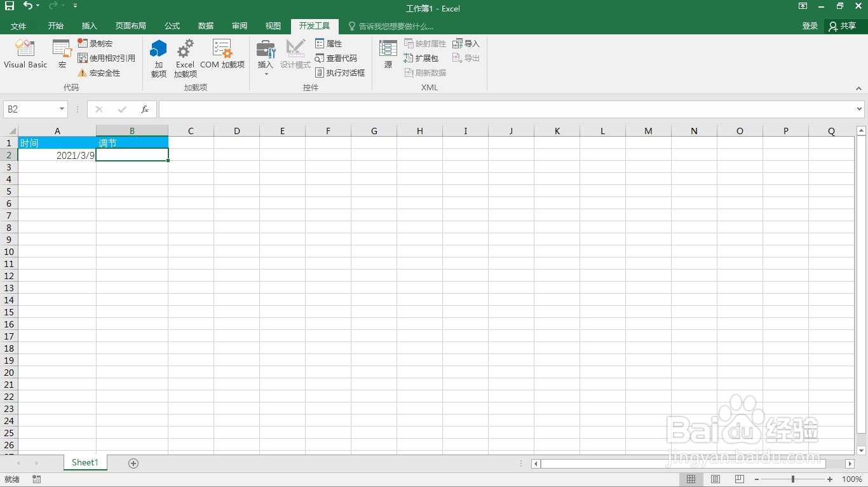The image size is (868, 487).
Task: Open COM Add-ins (COM 加载项) dialog
Action: coord(222,55)
